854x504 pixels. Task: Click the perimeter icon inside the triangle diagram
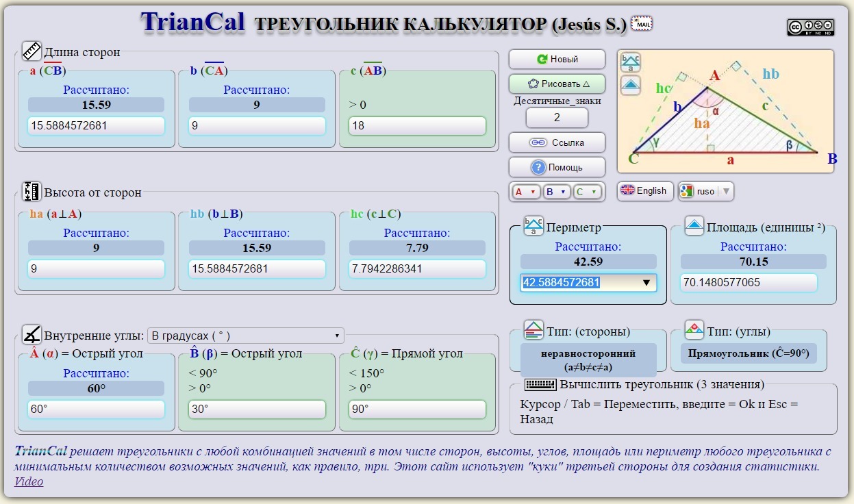(x=631, y=63)
